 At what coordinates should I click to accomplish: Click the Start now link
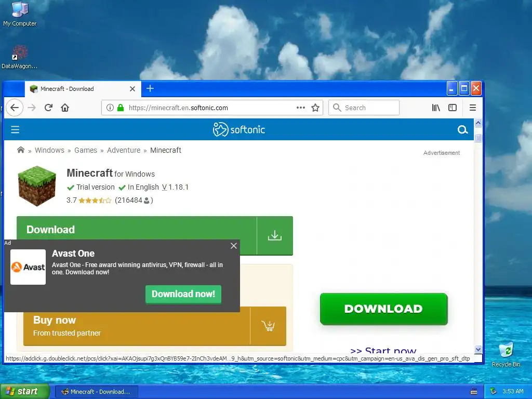383,350
